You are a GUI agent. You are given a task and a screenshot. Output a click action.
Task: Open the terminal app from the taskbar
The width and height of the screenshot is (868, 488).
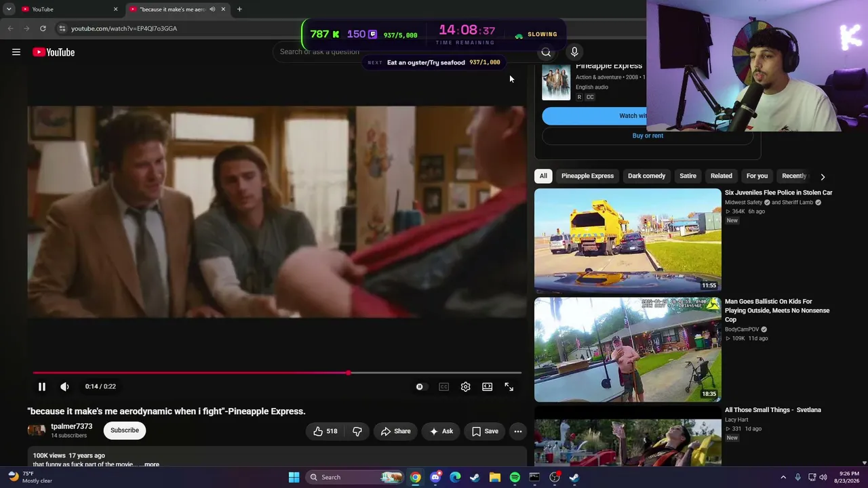pyautogui.click(x=534, y=477)
